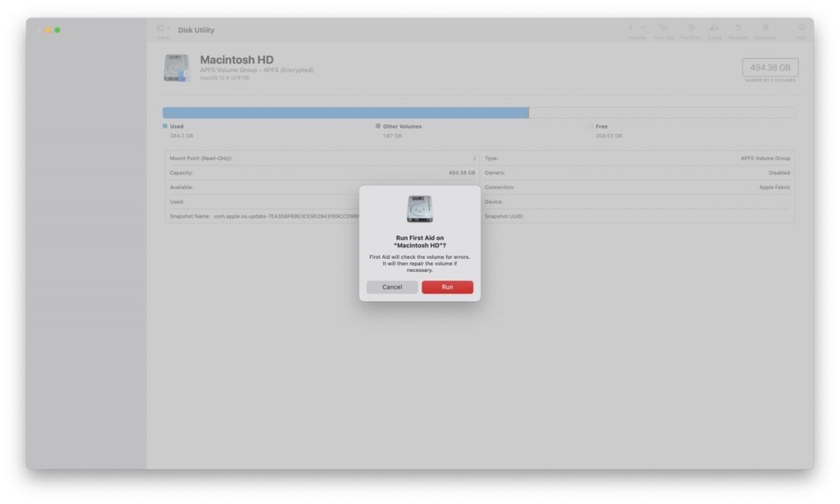Add a volume with the plus icon
This screenshot has width=840, height=504.
[x=630, y=27]
